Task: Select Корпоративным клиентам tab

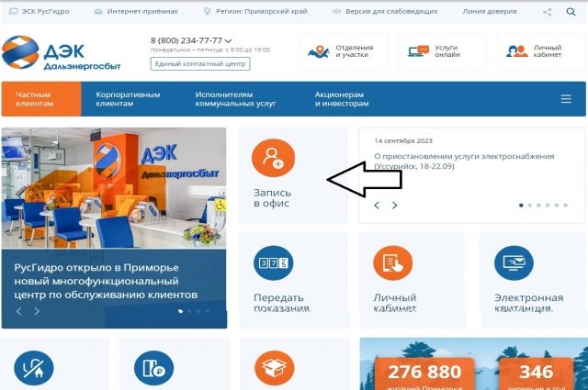Action: (x=128, y=99)
